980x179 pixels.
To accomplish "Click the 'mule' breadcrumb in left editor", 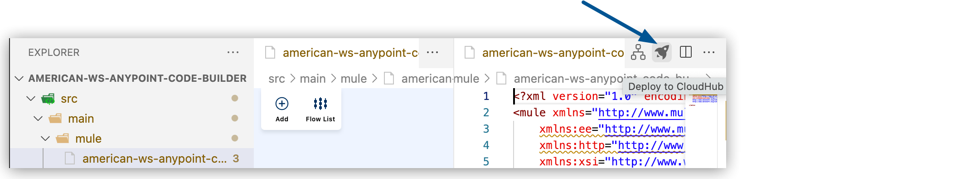I will click(x=354, y=79).
